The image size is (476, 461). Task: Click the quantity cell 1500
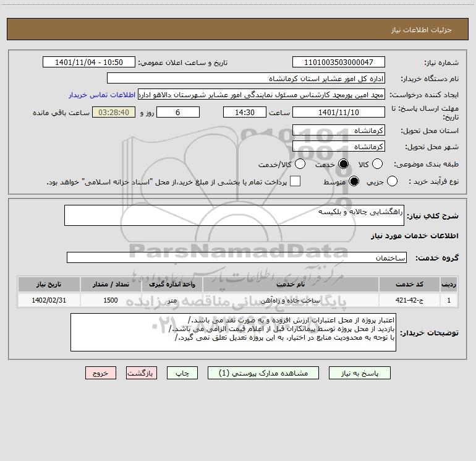(x=111, y=300)
